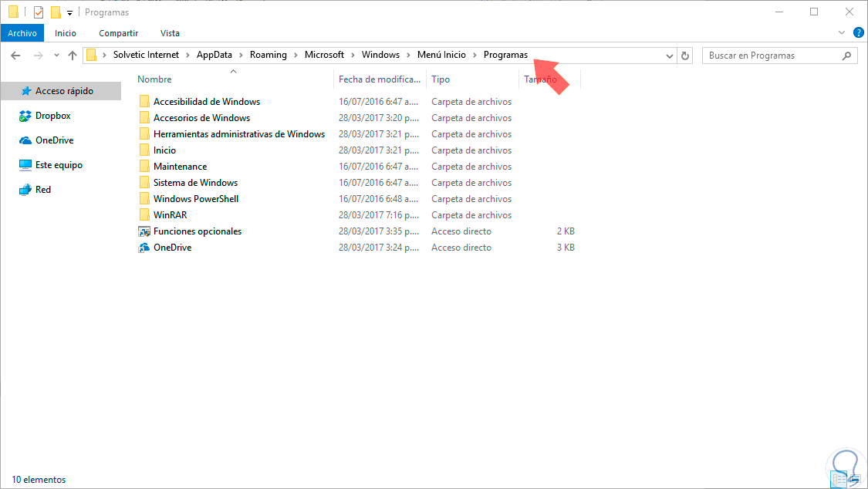The image size is (868, 489).
Task: Expand the chevron after Menú Inicio
Action: click(475, 56)
